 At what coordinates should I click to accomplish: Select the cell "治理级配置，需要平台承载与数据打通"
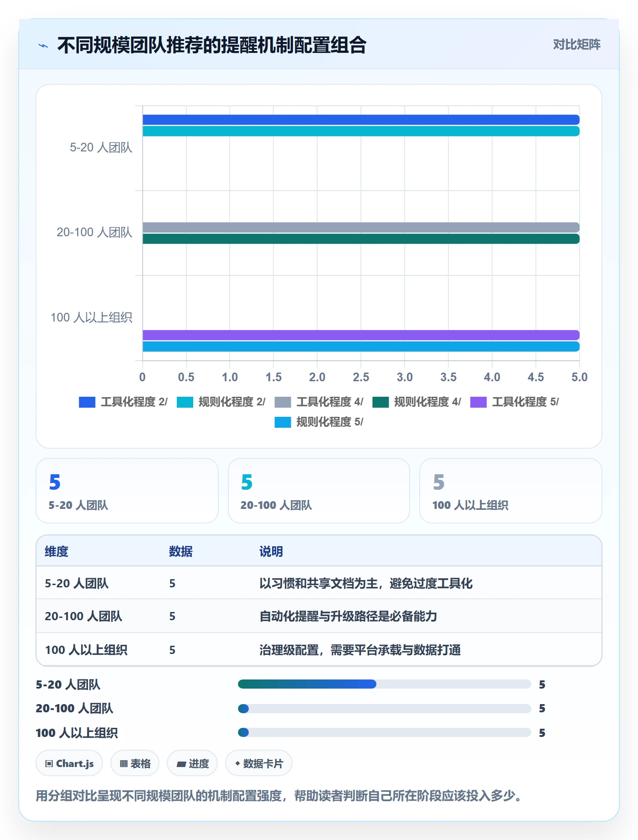(x=360, y=650)
